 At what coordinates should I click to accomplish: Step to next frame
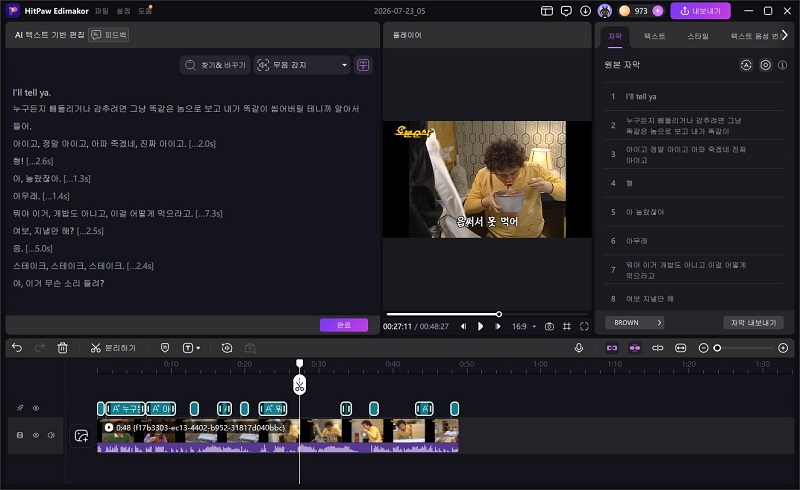point(497,326)
